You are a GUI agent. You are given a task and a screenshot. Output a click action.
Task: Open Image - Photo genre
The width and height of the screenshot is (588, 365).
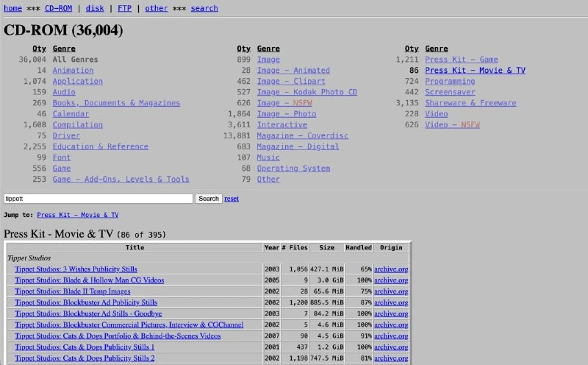[x=287, y=114]
